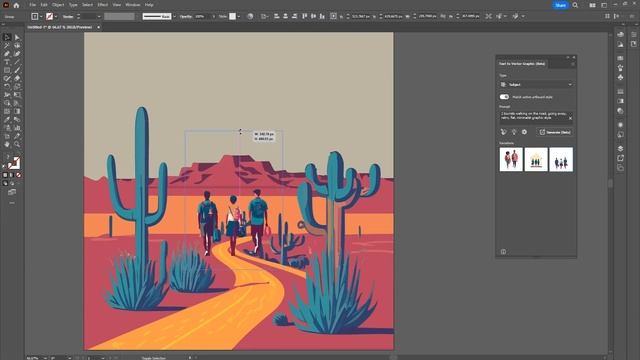The height and width of the screenshot is (360, 640).
Task: Expand the opacity slider arrow
Action: [x=213, y=16]
